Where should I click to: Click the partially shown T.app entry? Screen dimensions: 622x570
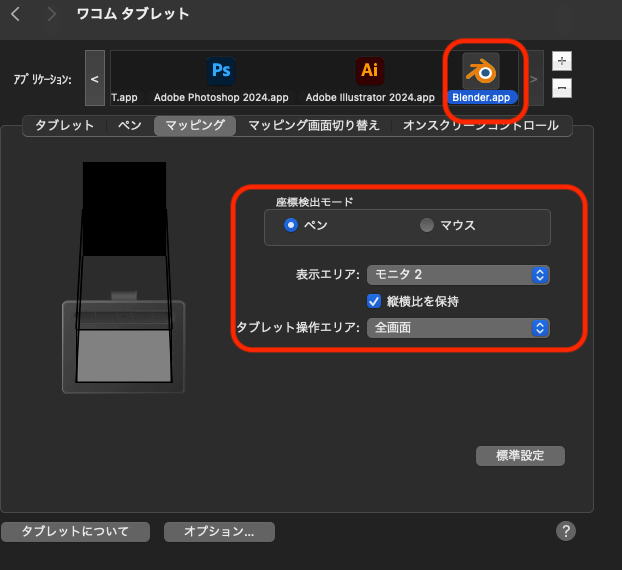coord(124,97)
